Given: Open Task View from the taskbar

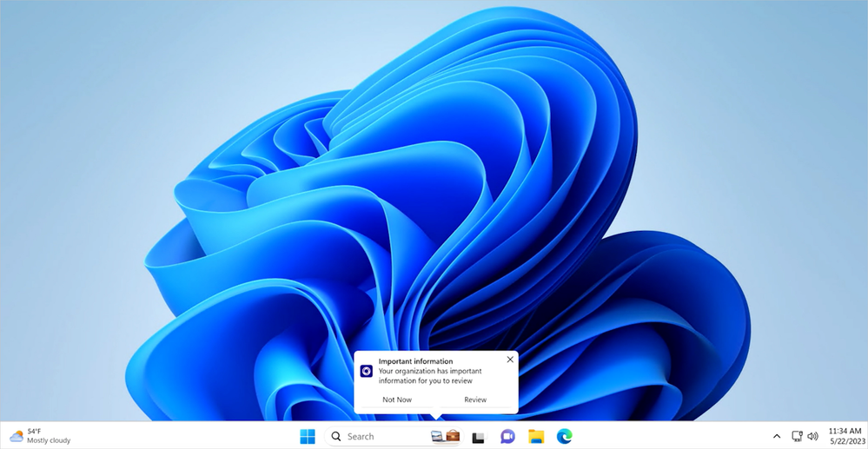Looking at the screenshot, I should pyautogui.click(x=479, y=438).
